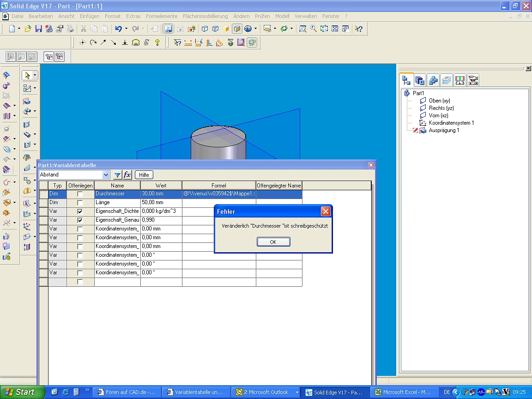Switch to the Feature Library tab icon

tap(420, 80)
